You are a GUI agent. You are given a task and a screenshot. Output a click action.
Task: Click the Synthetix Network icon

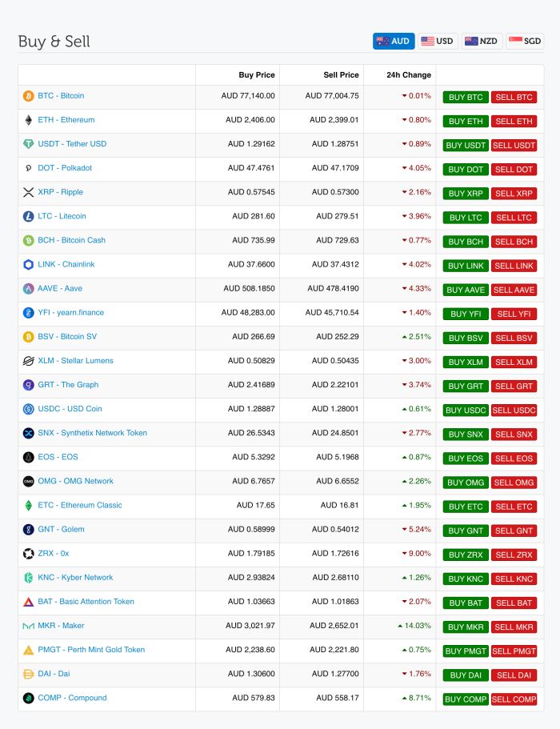coord(28,433)
